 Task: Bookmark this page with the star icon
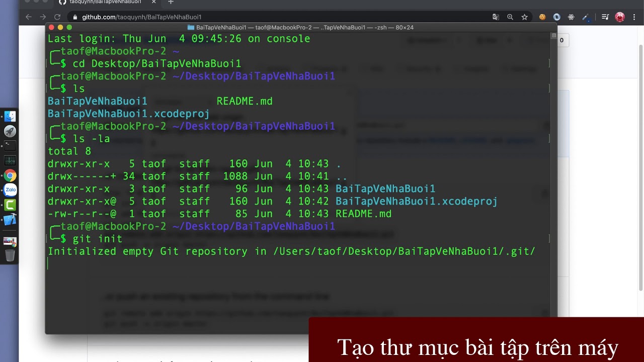point(524,17)
